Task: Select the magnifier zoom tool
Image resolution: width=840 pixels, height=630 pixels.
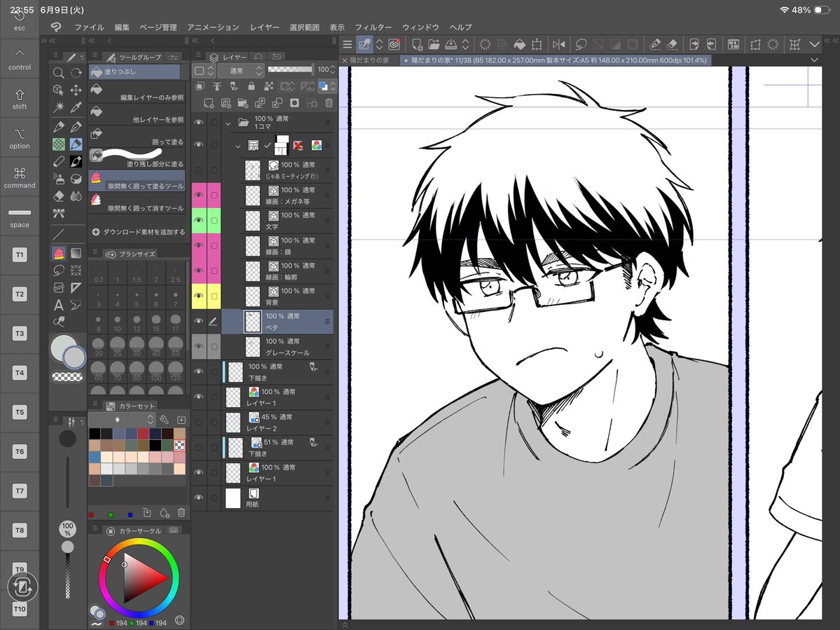Action: click(x=58, y=73)
